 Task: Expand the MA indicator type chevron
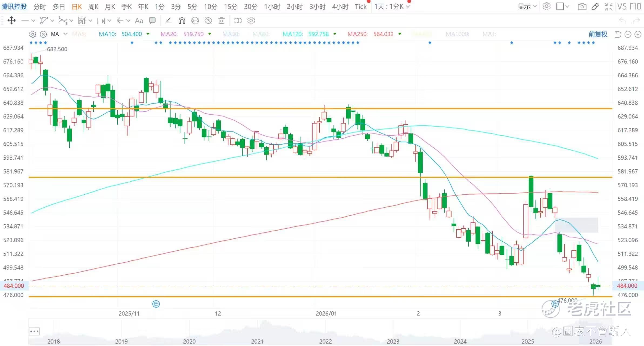point(65,34)
